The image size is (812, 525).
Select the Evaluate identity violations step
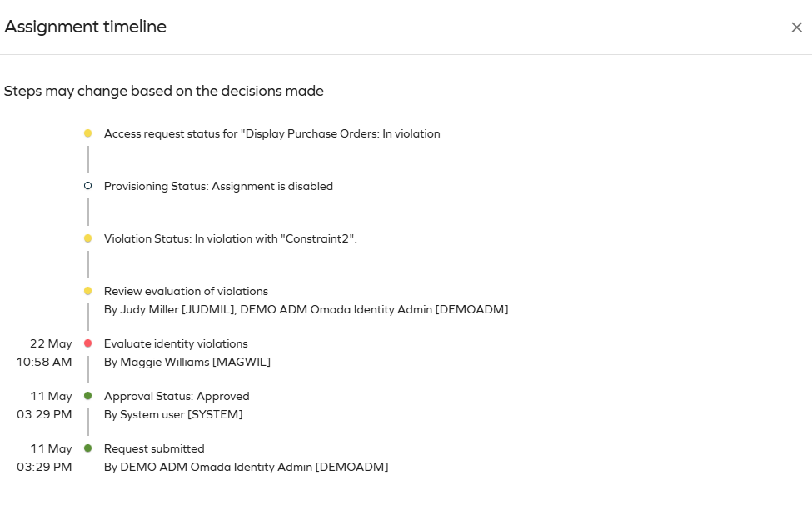tap(176, 343)
